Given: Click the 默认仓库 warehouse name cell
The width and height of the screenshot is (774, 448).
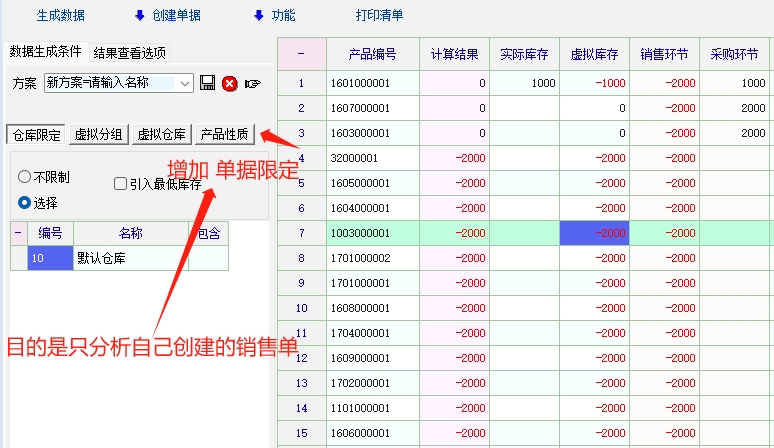Looking at the screenshot, I should point(130,258).
